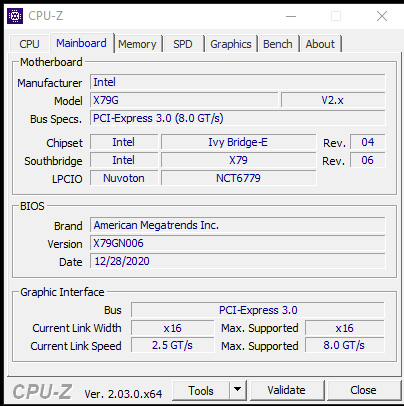This screenshot has height=406, width=404.
Task: Click the Southbridge vendor Intel field
Action: tap(124, 160)
